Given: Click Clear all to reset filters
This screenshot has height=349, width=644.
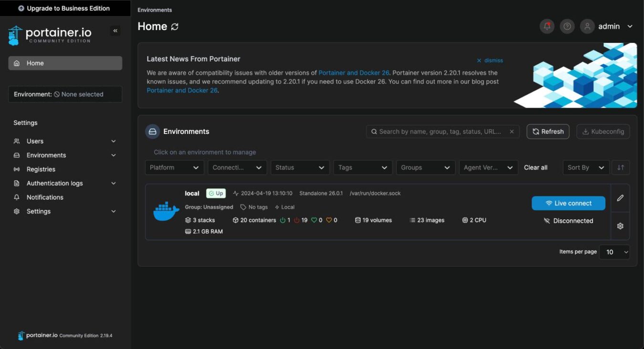Looking at the screenshot, I should (535, 167).
